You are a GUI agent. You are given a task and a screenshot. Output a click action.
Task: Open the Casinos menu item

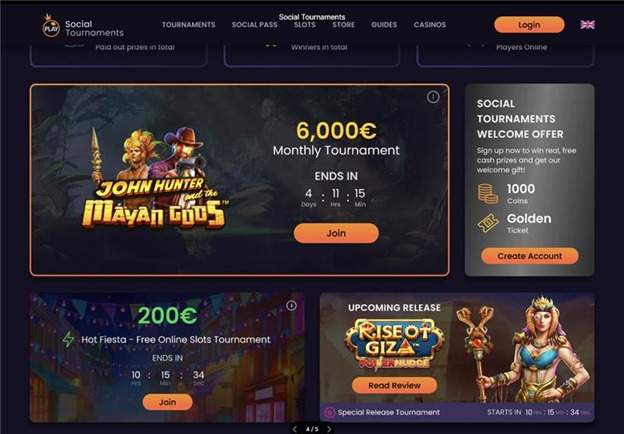pos(430,25)
